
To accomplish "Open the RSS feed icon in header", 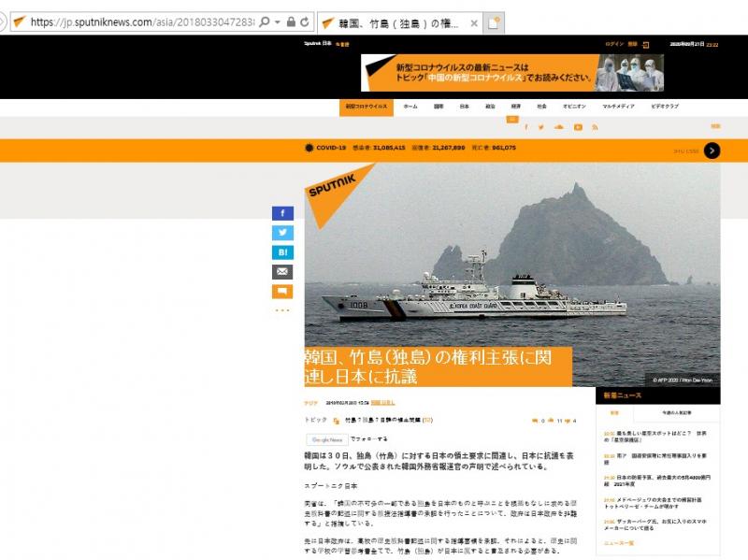I will click(x=595, y=127).
